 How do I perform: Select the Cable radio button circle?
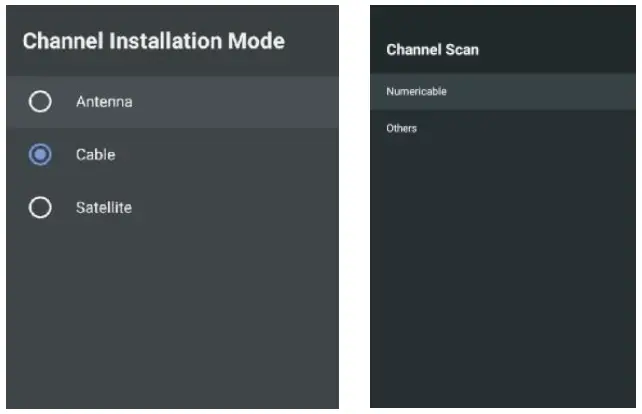coord(40,155)
